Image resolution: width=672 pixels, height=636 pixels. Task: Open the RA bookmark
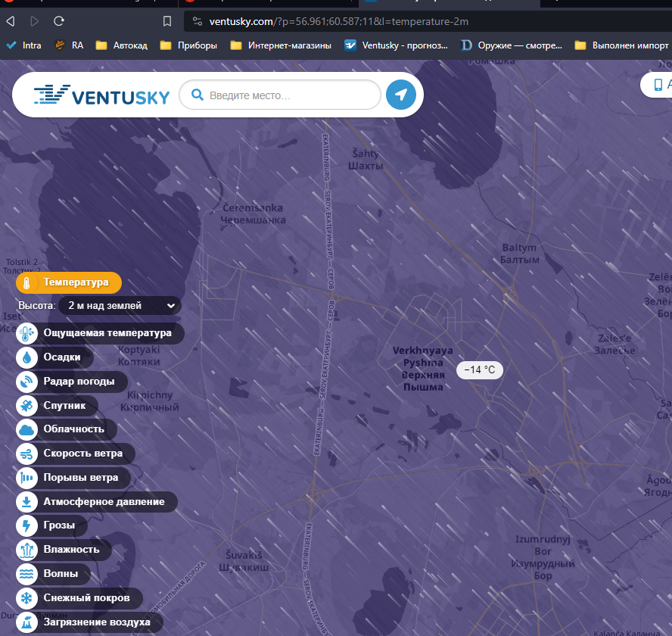pyautogui.click(x=69, y=45)
